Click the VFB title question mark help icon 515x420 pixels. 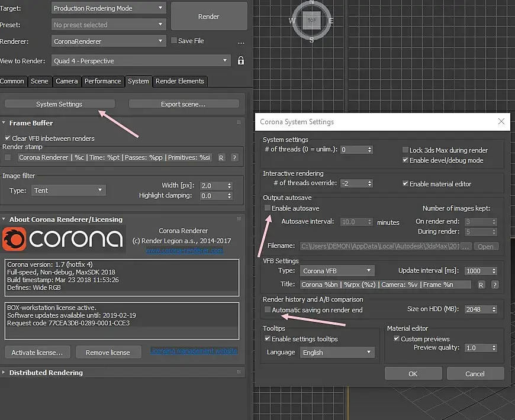coord(494,285)
